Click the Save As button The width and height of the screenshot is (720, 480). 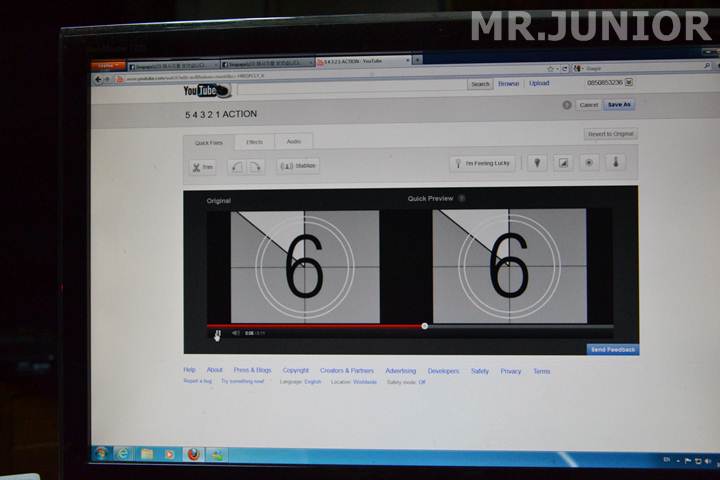(x=619, y=105)
